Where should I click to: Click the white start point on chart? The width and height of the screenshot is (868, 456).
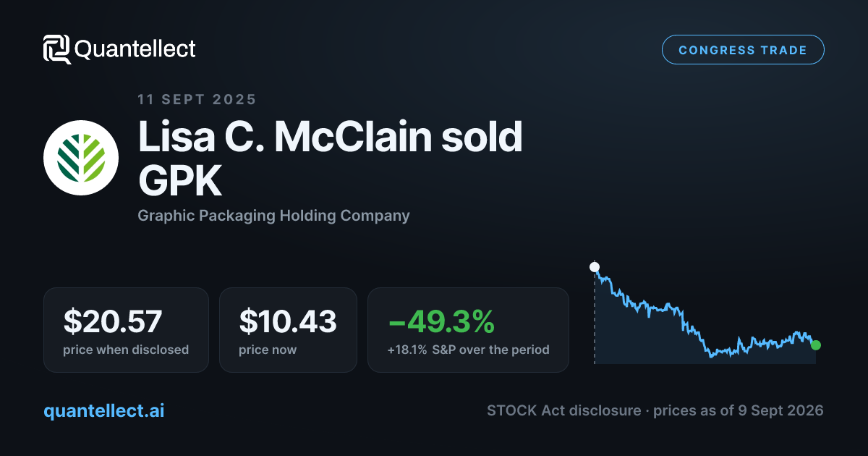pos(595,267)
